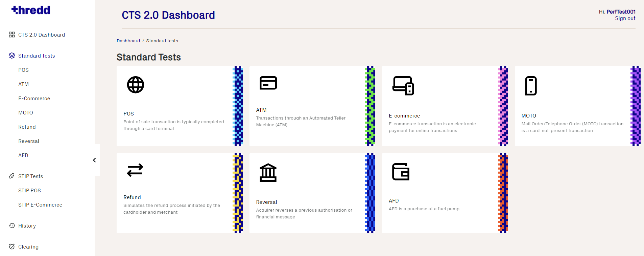Click the thredd logo
The image size is (644, 256).
coord(31,10)
